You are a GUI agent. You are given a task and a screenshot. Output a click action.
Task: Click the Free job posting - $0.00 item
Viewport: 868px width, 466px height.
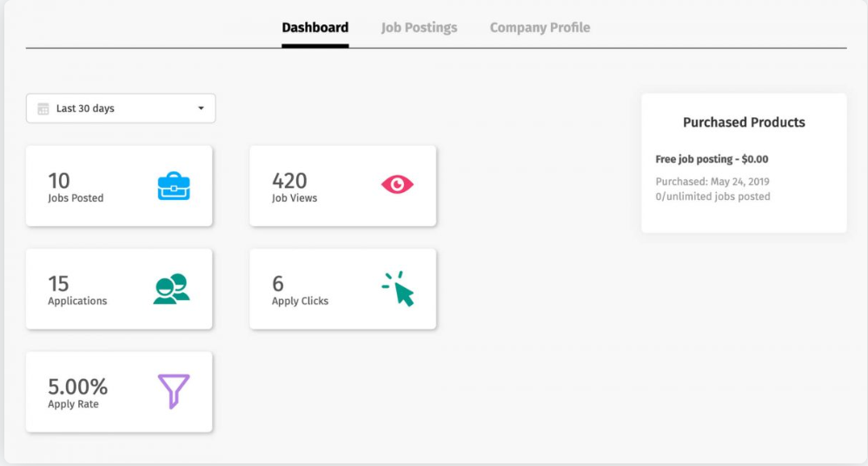(712, 160)
